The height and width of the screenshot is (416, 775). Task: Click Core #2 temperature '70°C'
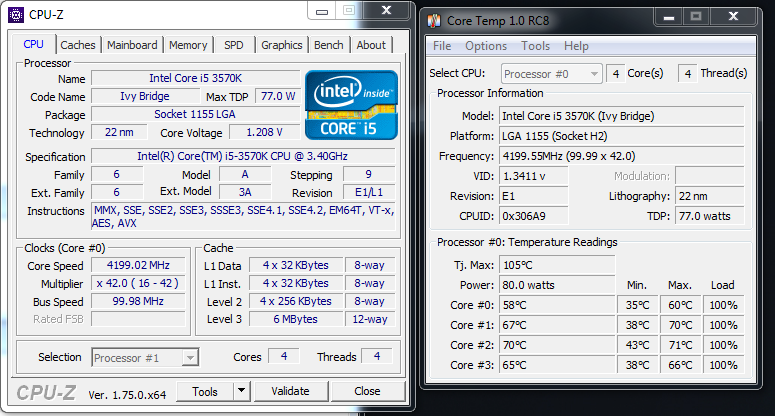click(557, 345)
